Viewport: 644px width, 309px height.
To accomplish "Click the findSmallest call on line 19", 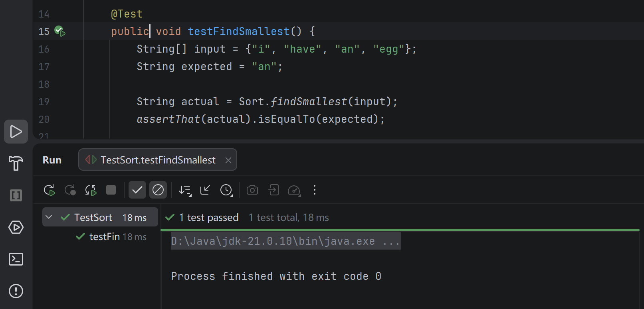I will tap(309, 102).
